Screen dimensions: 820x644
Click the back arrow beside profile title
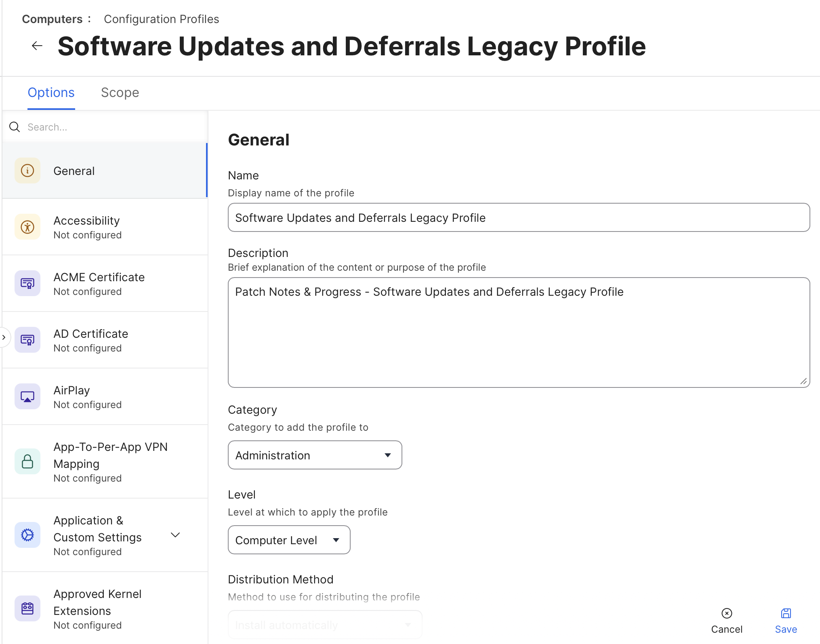(x=37, y=46)
